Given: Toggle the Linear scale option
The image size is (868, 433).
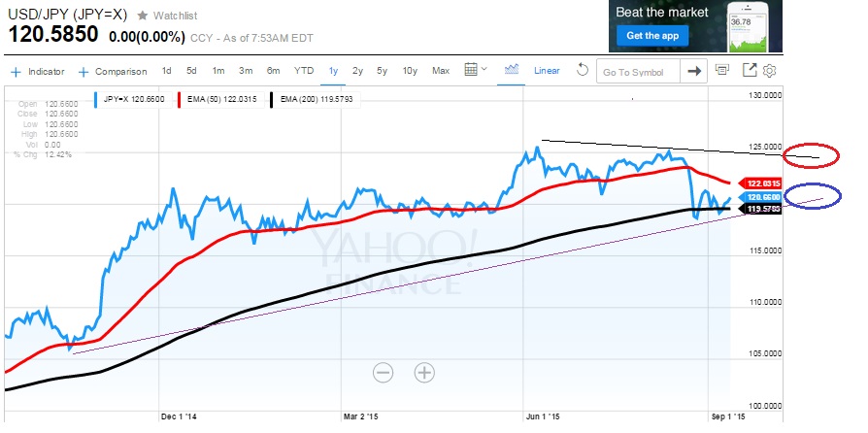Looking at the screenshot, I should [547, 71].
